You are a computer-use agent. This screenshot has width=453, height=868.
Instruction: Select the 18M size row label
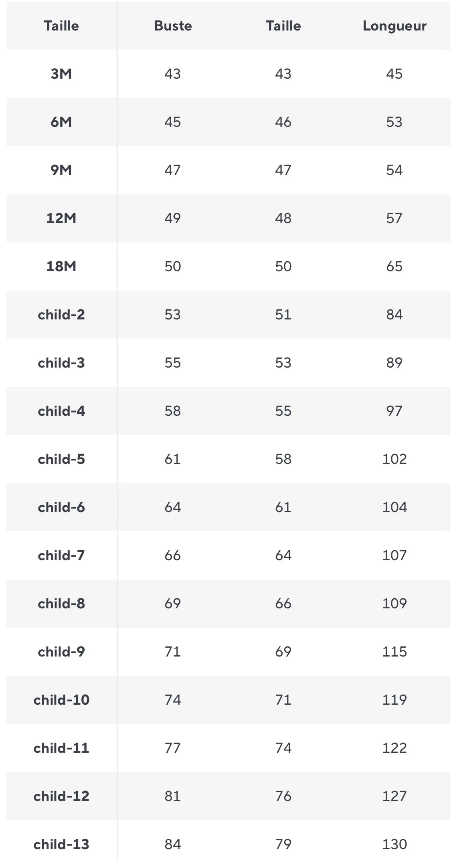pyautogui.click(x=61, y=266)
